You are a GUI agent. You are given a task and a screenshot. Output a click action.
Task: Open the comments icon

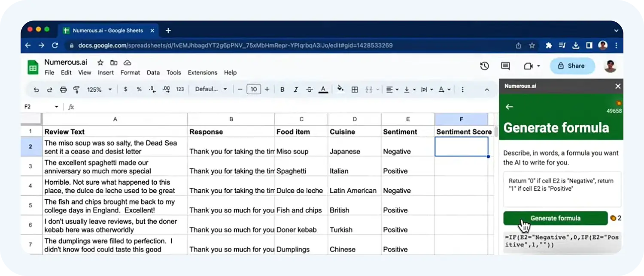tap(505, 66)
